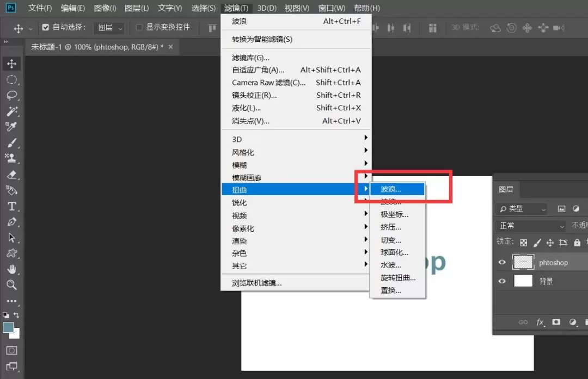Open layer filter 类型 dropdown
588x379 pixels.
522,209
